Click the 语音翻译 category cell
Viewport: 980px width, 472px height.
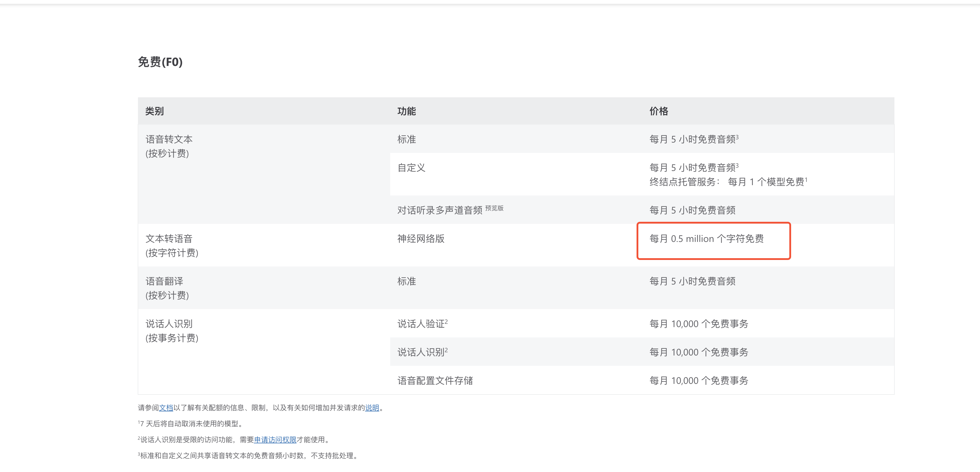tap(264, 288)
